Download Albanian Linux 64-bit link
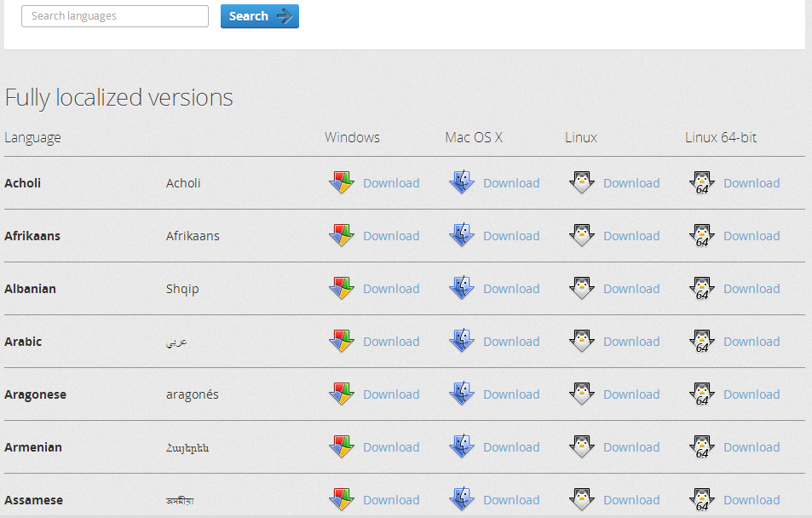The width and height of the screenshot is (812, 518). (752, 289)
